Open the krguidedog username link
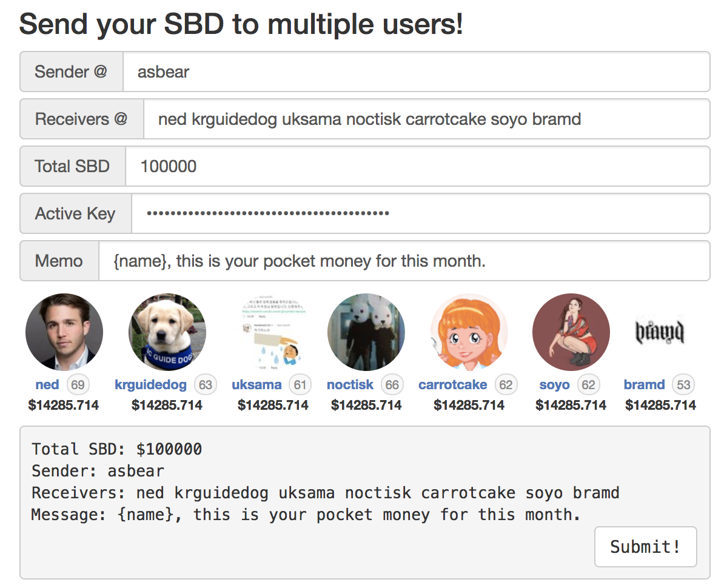Viewport: 724px width, 588px height. tap(150, 385)
